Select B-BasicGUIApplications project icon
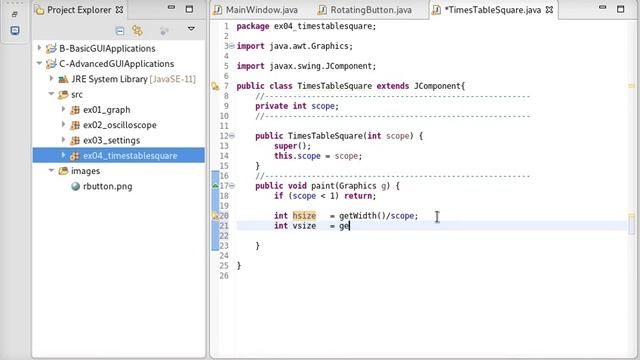 [x=51, y=49]
